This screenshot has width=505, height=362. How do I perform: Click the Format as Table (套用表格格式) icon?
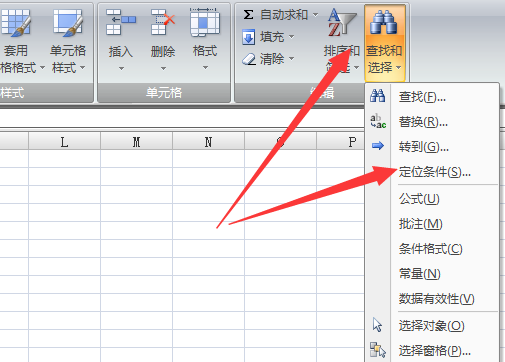pyautogui.click(x=15, y=23)
